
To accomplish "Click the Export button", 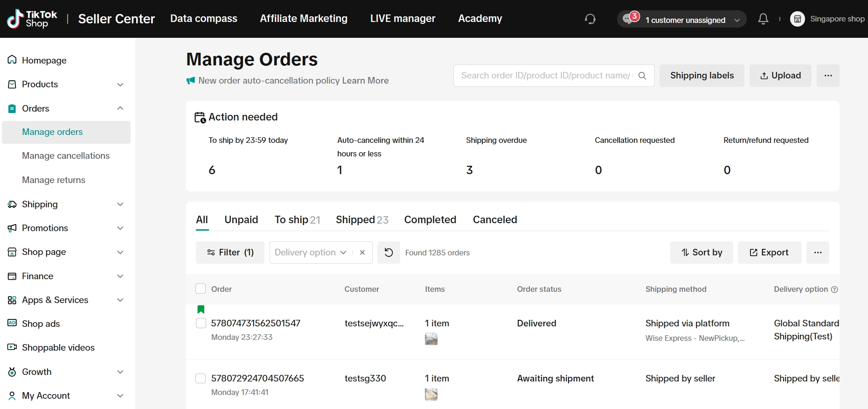I will point(769,253).
